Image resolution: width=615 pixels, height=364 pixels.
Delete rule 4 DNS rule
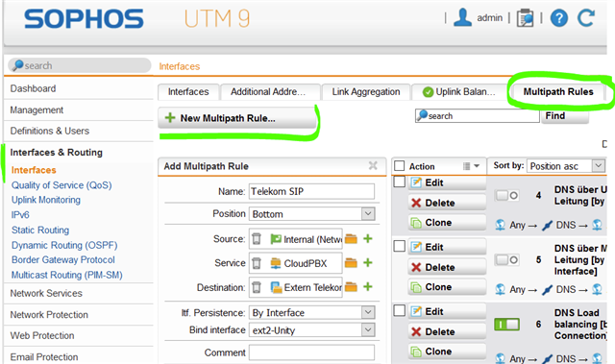point(447,203)
